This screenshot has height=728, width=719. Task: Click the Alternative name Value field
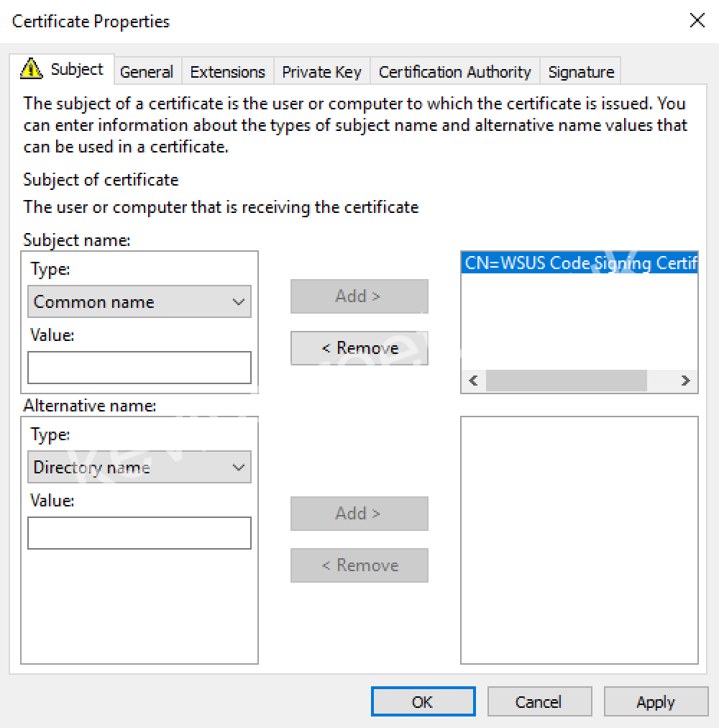coord(139,533)
